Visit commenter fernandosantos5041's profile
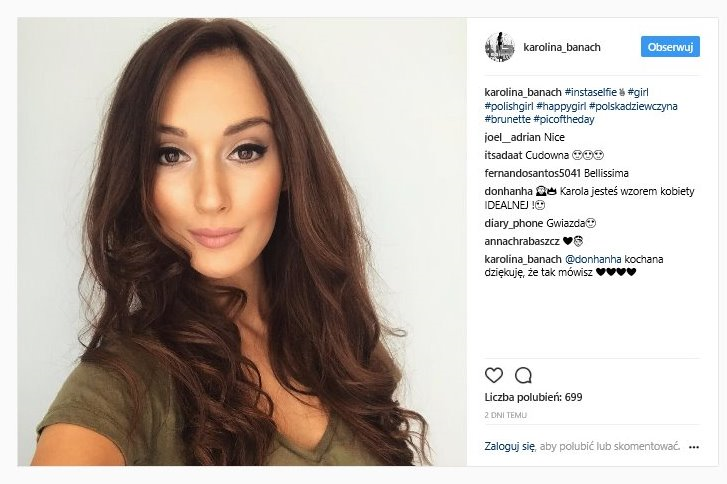Viewport: 727px width, 484px height. (x=533, y=173)
